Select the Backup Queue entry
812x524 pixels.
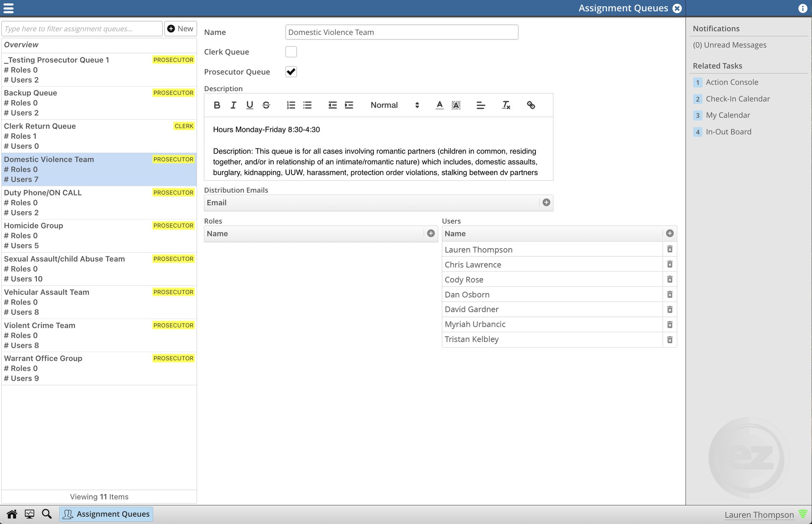tap(99, 103)
